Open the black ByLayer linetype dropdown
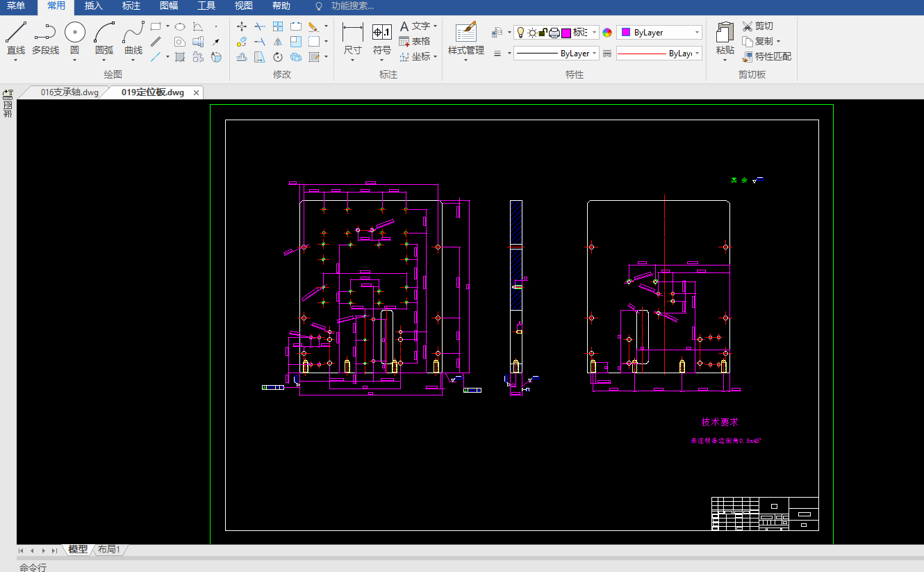 pyautogui.click(x=595, y=54)
